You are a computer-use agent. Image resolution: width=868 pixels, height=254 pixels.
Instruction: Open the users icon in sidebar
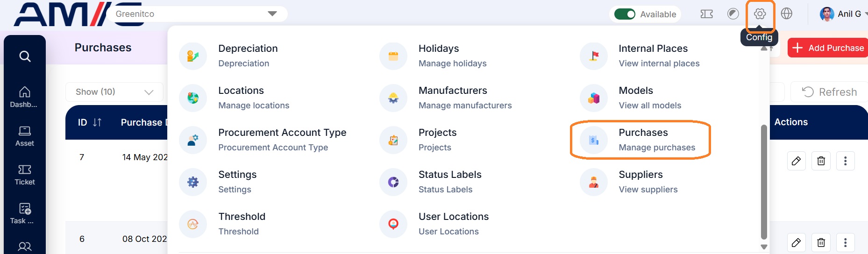(x=24, y=247)
